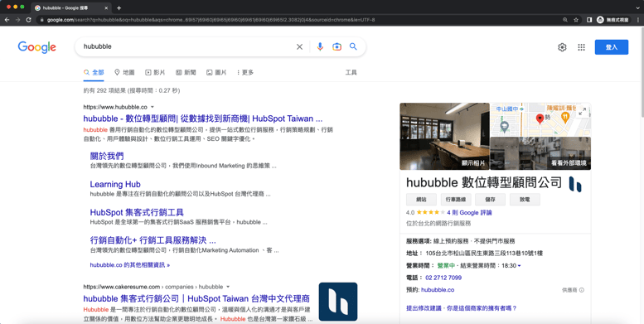Click the hububble search input field
This screenshot has width=644, height=324.
[x=186, y=46]
